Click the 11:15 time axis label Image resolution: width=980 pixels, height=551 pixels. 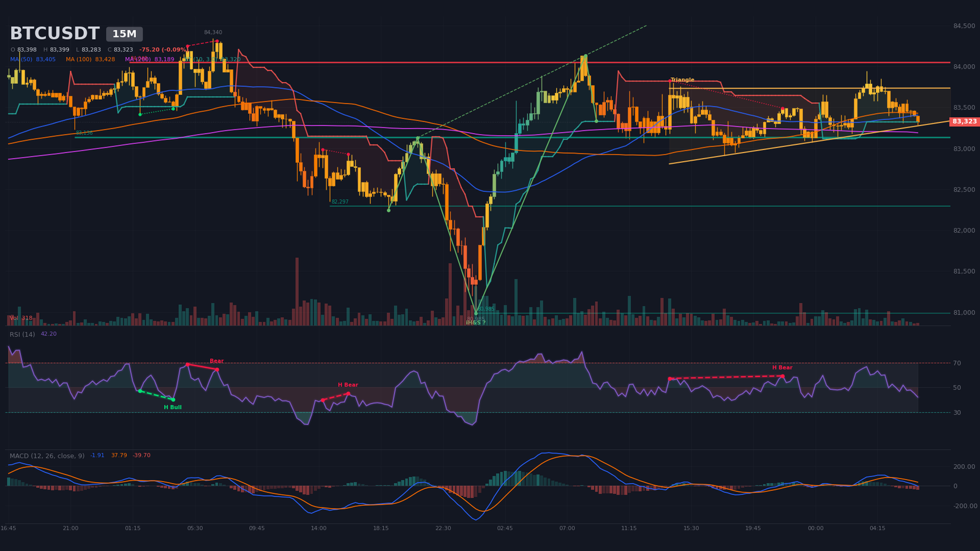(x=629, y=528)
